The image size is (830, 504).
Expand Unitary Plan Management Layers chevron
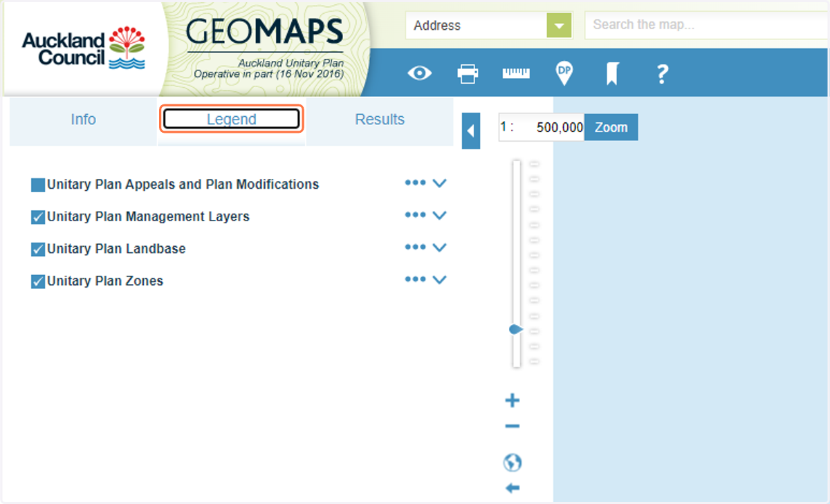pyautogui.click(x=439, y=215)
